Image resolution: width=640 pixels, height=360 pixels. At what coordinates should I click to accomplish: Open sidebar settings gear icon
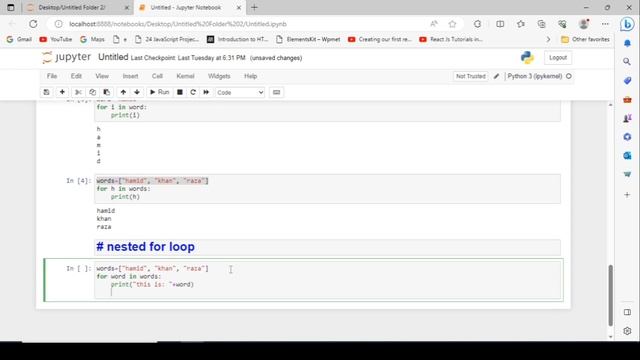tap(627, 331)
